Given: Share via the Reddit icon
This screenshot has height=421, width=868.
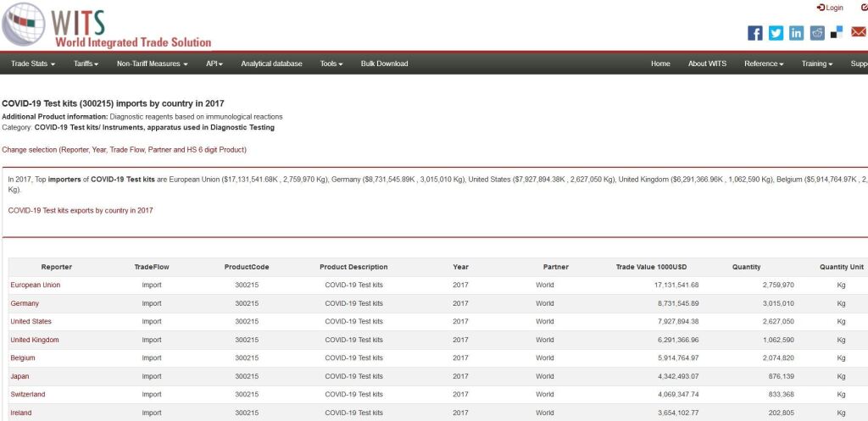Looking at the screenshot, I should 817,33.
